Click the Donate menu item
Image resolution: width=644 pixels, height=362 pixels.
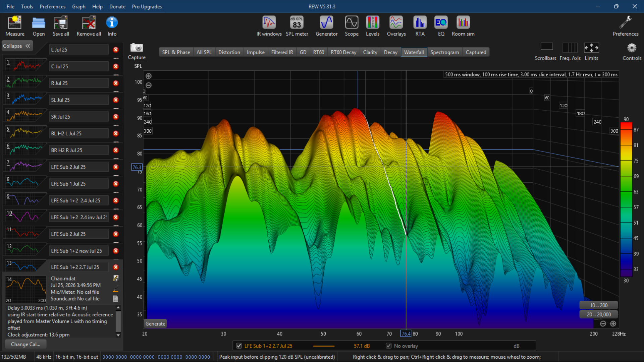tap(117, 6)
